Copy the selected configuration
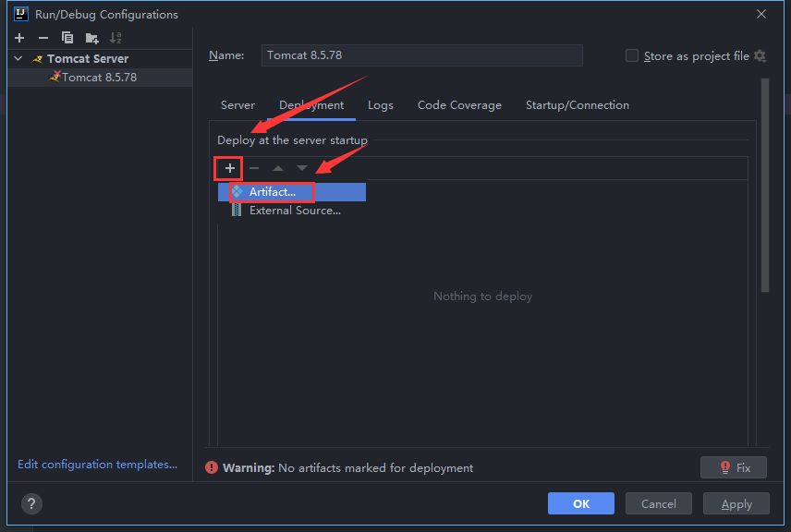Screen dimensions: 791x532 click(x=67, y=38)
